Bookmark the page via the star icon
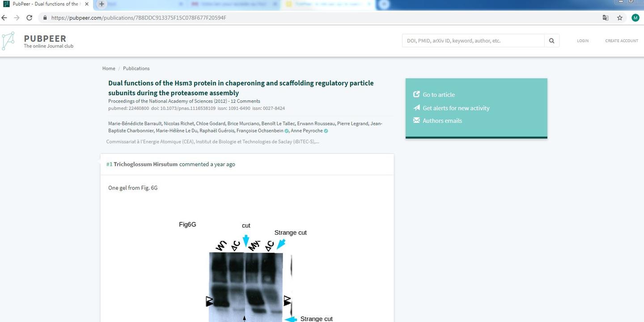The image size is (644, 322). tap(620, 18)
